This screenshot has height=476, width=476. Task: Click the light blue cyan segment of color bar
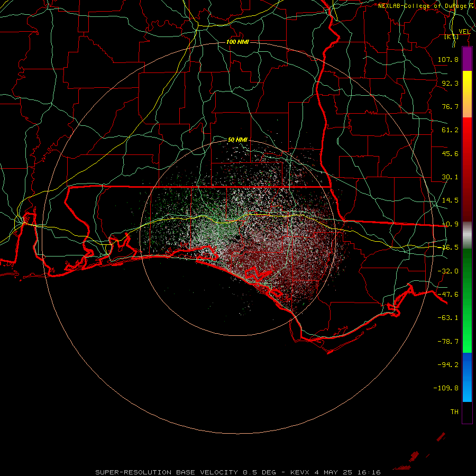pyautogui.click(x=467, y=391)
